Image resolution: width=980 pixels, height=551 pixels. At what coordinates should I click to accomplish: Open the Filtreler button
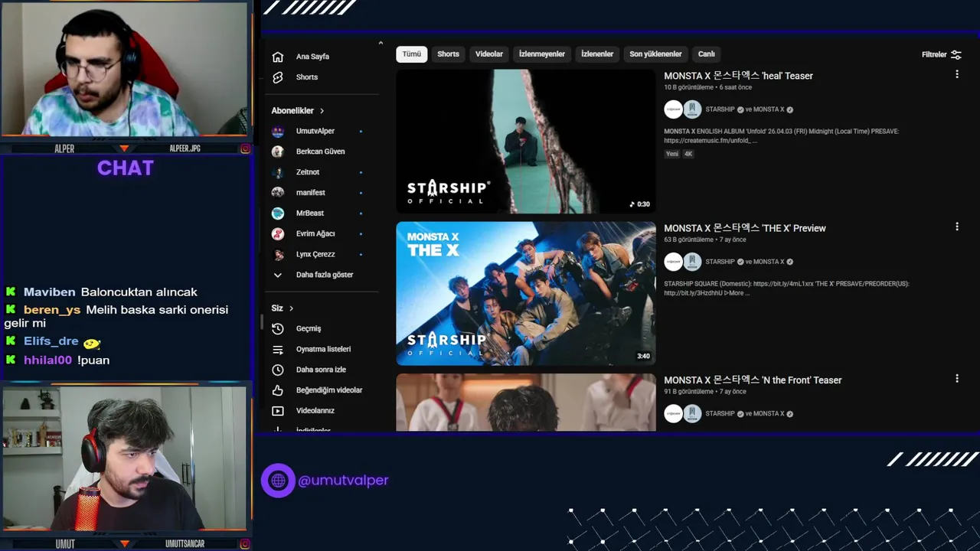tap(941, 54)
